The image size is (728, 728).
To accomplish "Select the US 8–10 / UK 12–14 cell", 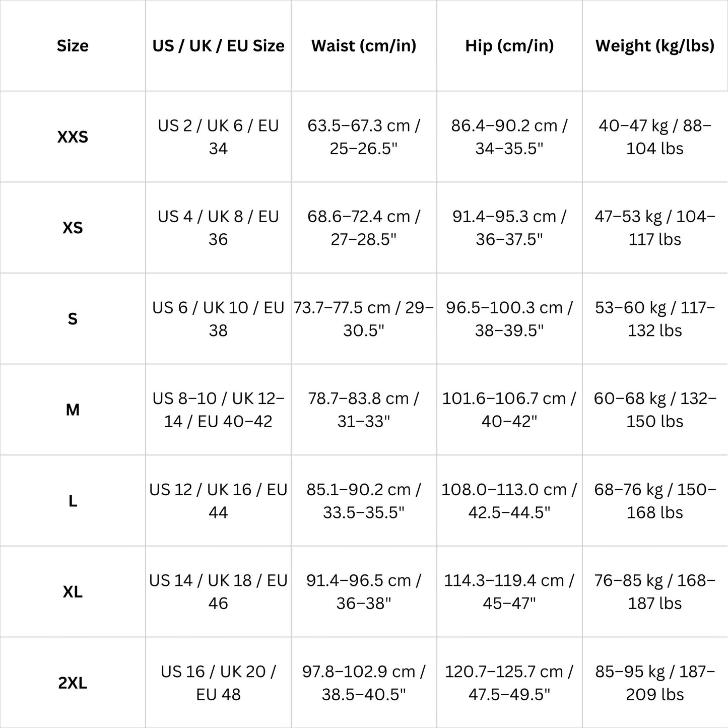I will pyautogui.click(x=218, y=410).
